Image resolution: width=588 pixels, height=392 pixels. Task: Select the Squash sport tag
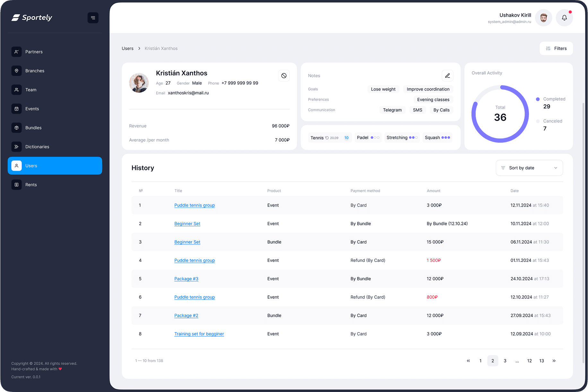(437, 138)
